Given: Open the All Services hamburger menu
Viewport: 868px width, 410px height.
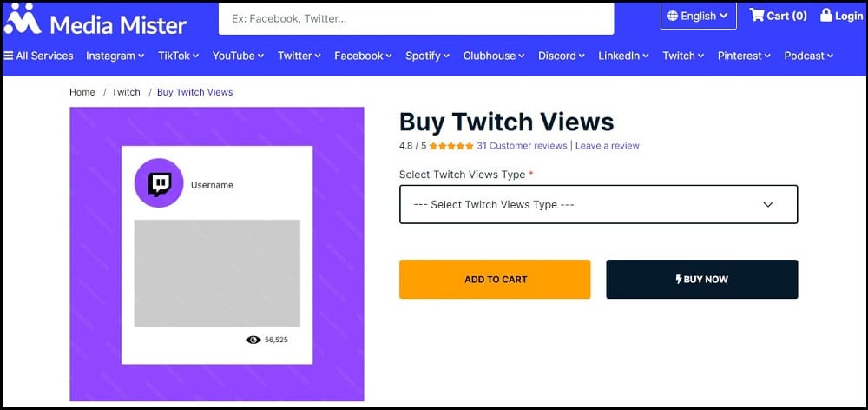Looking at the screenshot, I should pyautogui.click(x=38, y=56).
